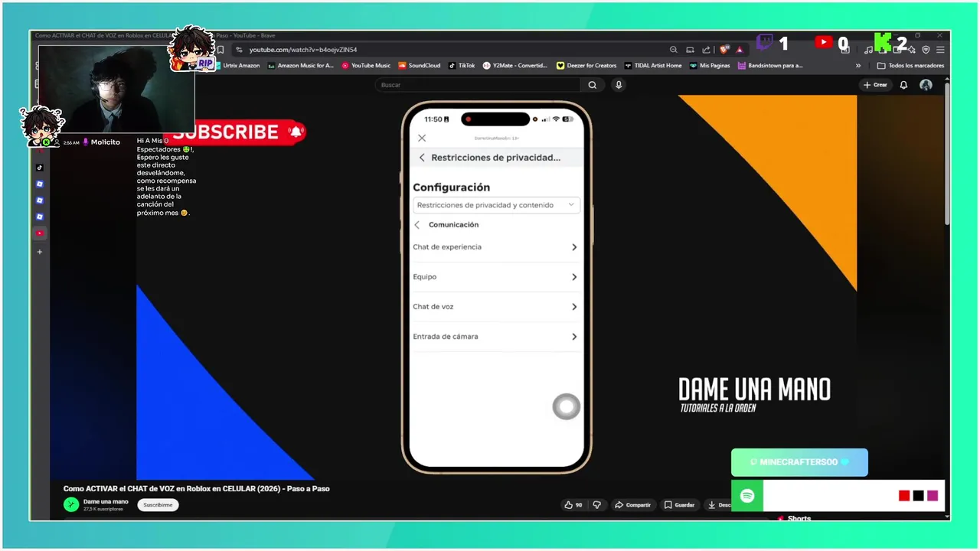Click the Compartir share button
This screenshot has height=551, width=980.
(632, 505)
